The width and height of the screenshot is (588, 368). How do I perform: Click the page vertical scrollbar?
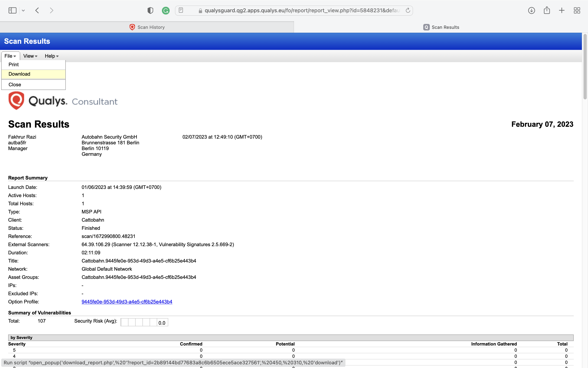pos(585,67)
